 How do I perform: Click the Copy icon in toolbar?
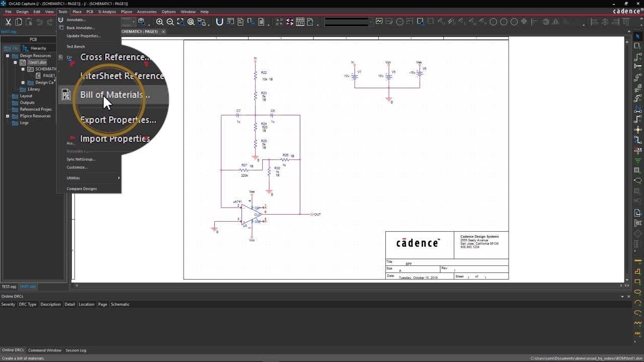[19, 22]
